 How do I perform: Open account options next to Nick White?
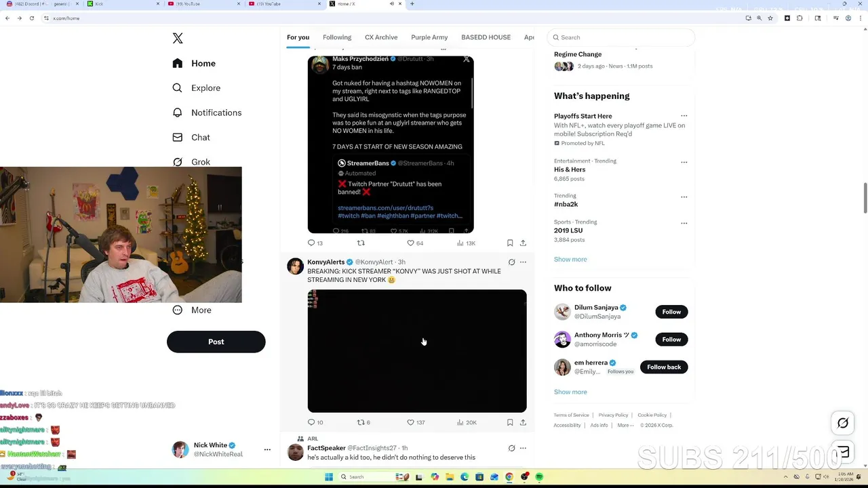pyautogui.click(x=267, y=449)
